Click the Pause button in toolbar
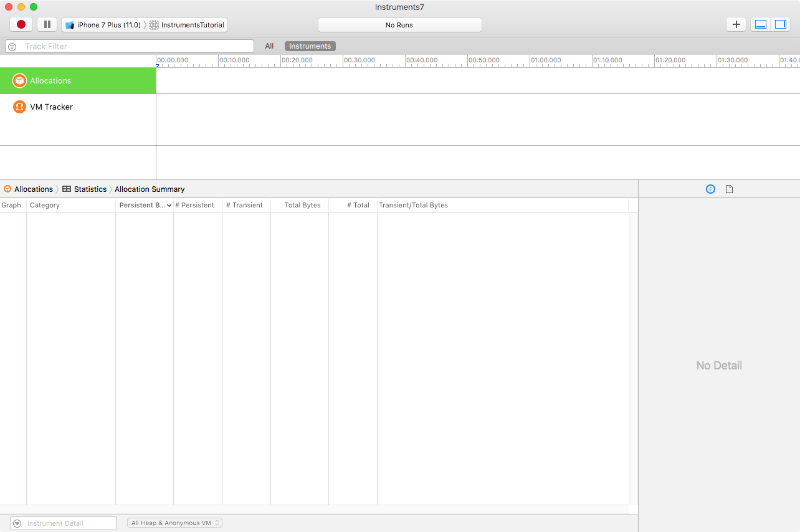The image size is (800, 532). tap(47, 24)
